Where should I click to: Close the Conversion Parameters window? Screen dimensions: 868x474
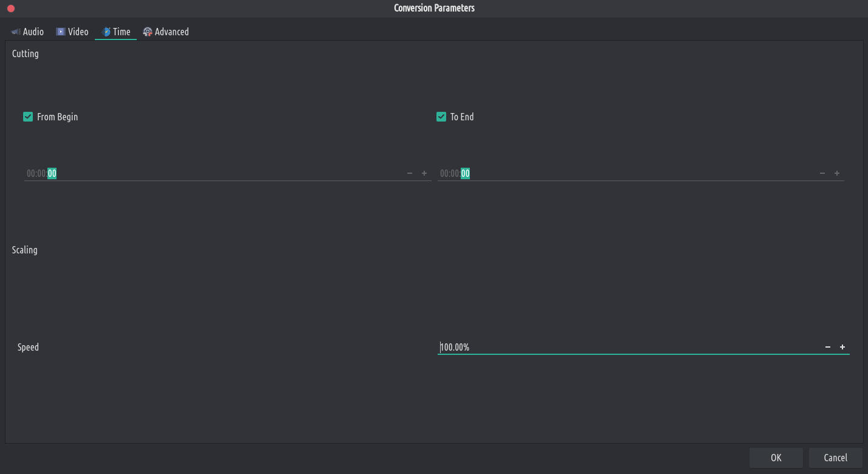click(11, 9)
